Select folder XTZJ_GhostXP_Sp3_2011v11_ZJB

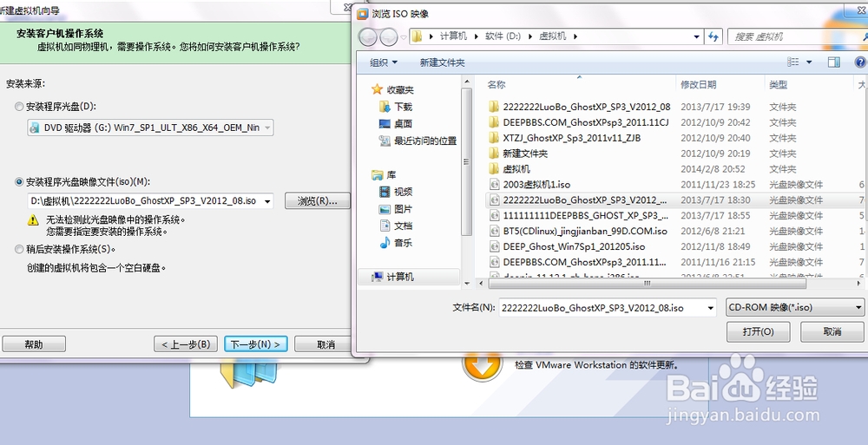pyautogui.click(x=565, y=138)
